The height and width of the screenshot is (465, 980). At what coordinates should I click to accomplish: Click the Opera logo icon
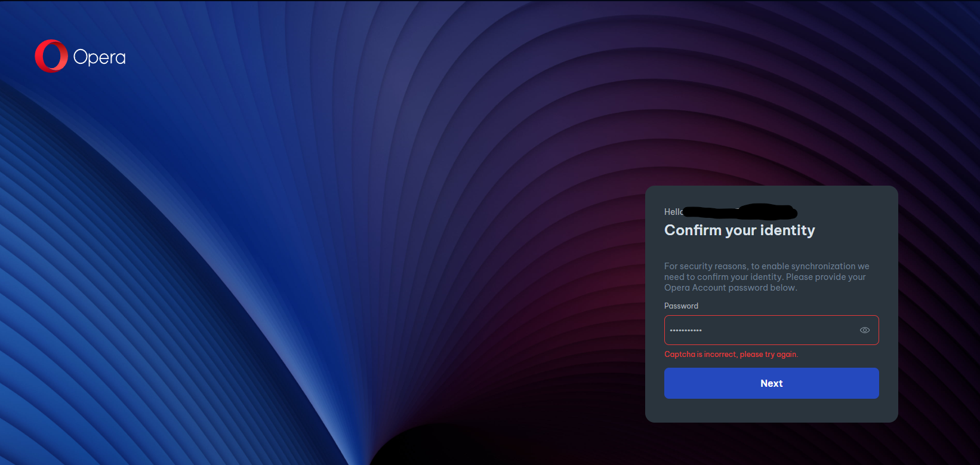(x=51, y=56)
